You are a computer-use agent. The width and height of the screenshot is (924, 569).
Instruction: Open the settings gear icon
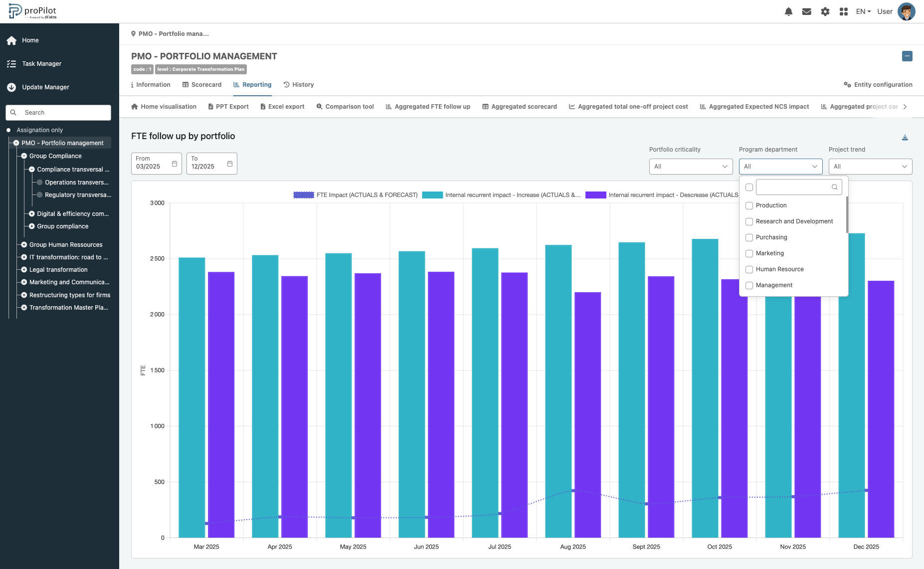825,11
